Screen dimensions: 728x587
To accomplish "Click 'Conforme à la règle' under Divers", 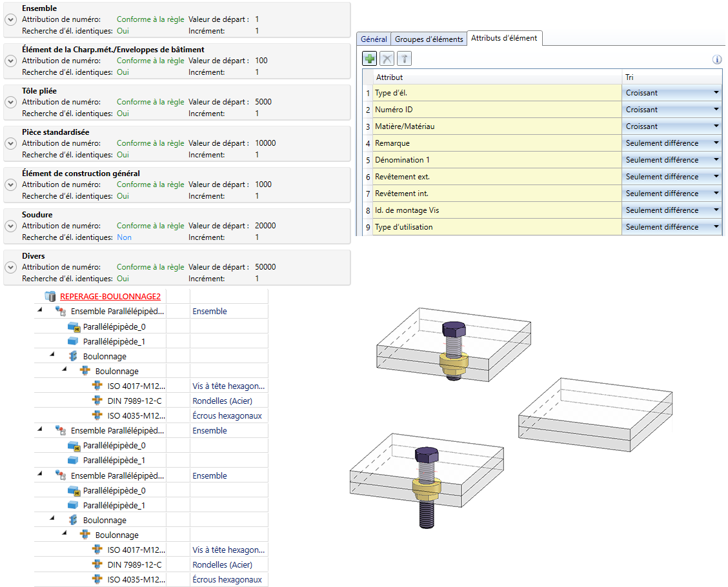I will coord(150,267).
